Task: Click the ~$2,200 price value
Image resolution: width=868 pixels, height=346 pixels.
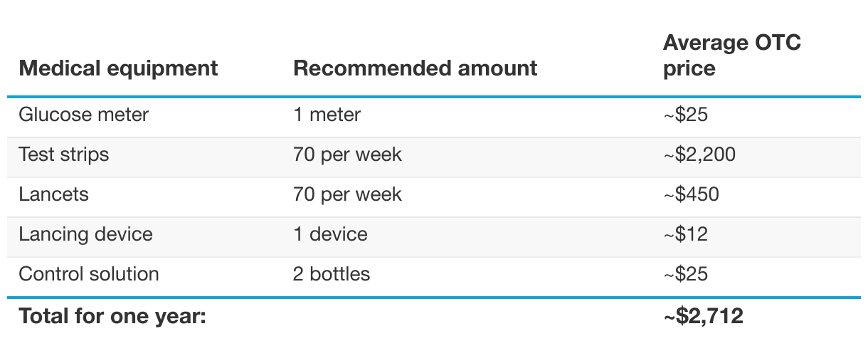Action: (699, 154)
